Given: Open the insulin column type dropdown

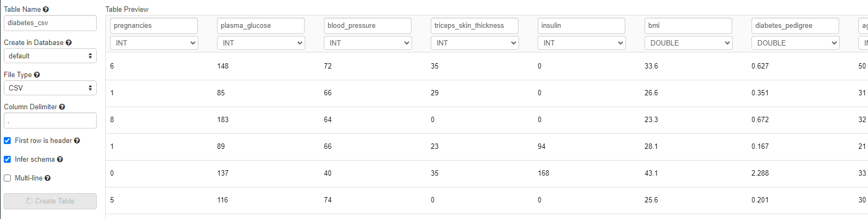Looking at the screenshot, I should [x=582, y=43].
